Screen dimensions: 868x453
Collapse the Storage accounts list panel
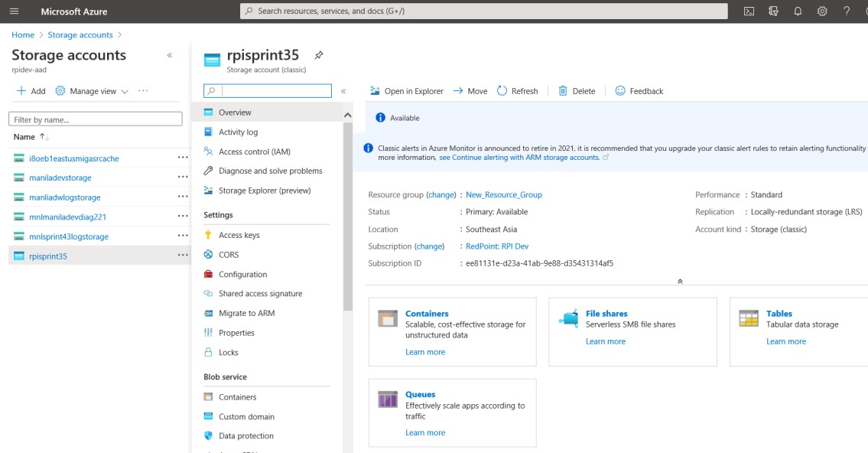pos(170,55)
